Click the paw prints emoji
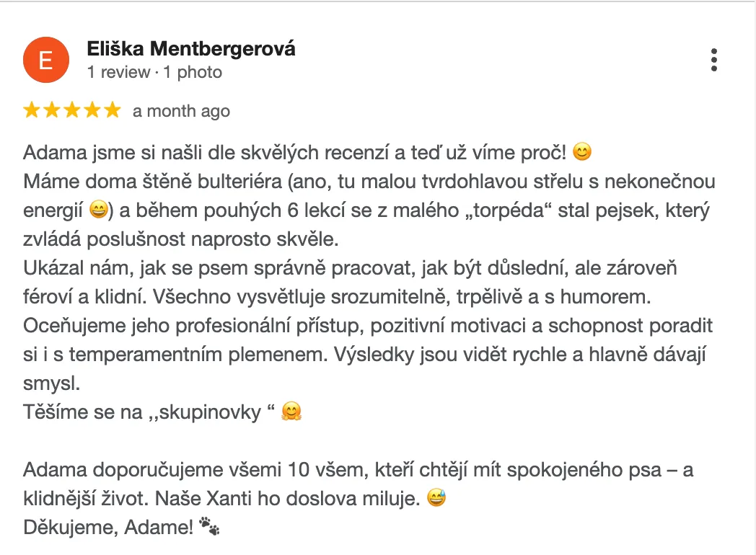756x555 pixels. click(209, 528)
